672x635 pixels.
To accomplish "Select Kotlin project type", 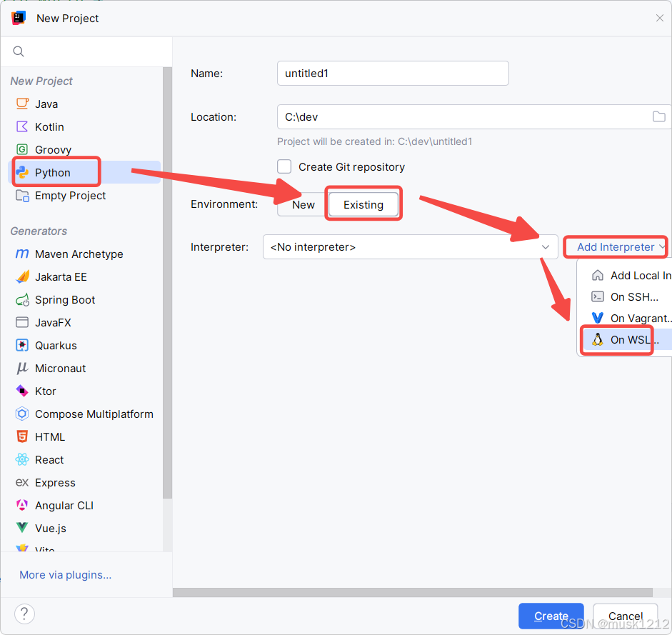I will (x=84, y=126).
